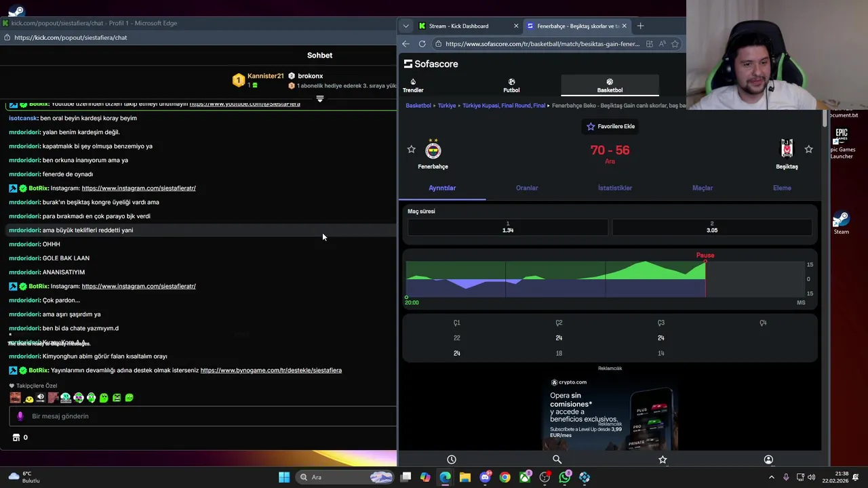868x488 pixels.
Task: Open Discord from the taskbar
Action: coord(485,477)
